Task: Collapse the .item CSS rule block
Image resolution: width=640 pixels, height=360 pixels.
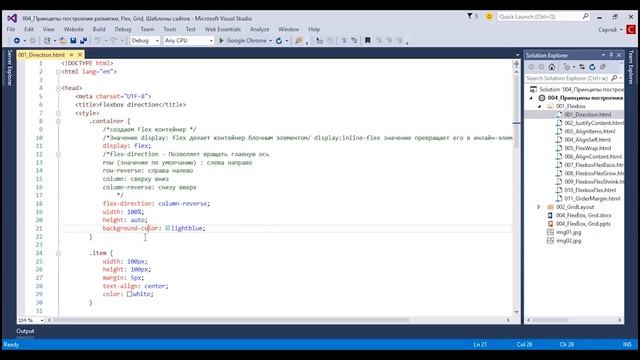Action: (58, 253)
